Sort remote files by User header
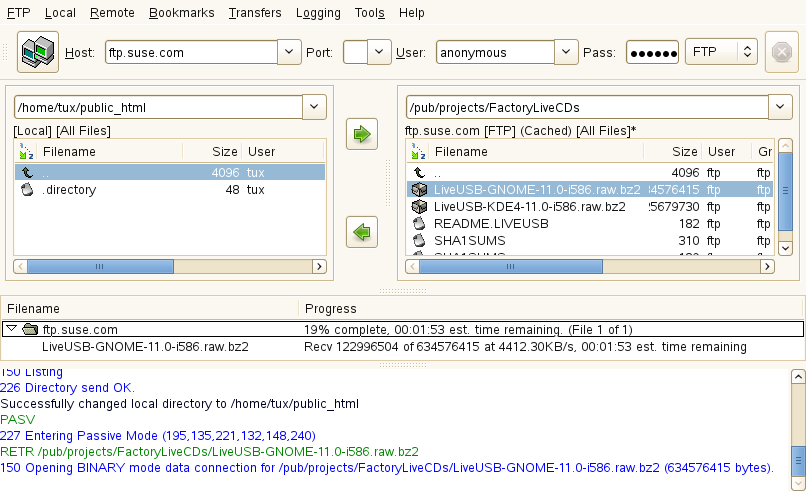This screenshot has width=806, height=491. [x=727, y=152]
